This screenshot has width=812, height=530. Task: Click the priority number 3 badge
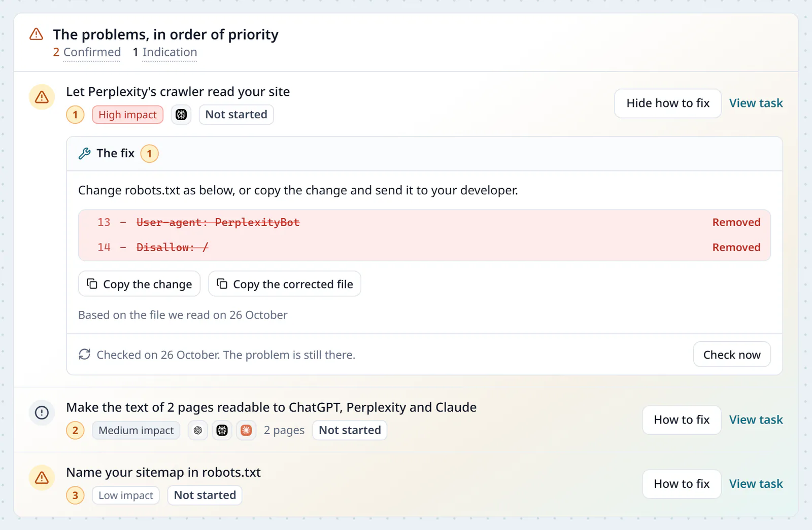coord(75,496)
